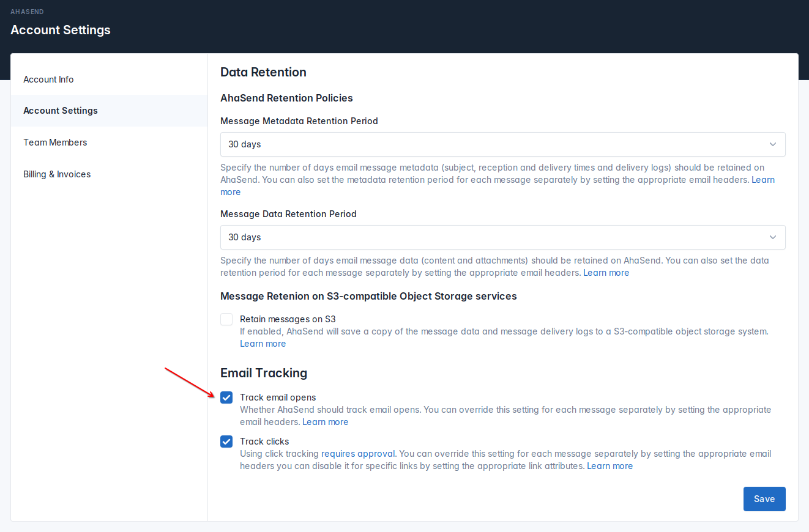Click the Email Tracking heading
809x532 pixels.
pyautogui.click(x=264, y=373)
